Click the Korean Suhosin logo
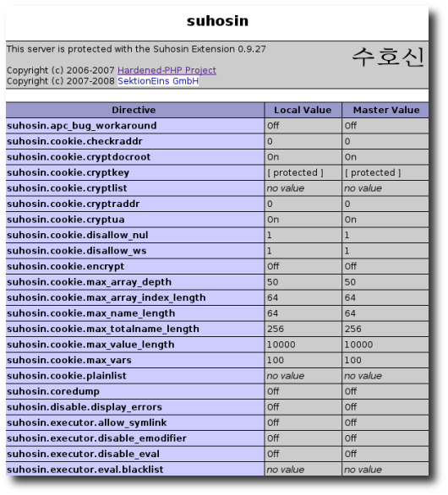The image size is (448, 495). point(388,57)
